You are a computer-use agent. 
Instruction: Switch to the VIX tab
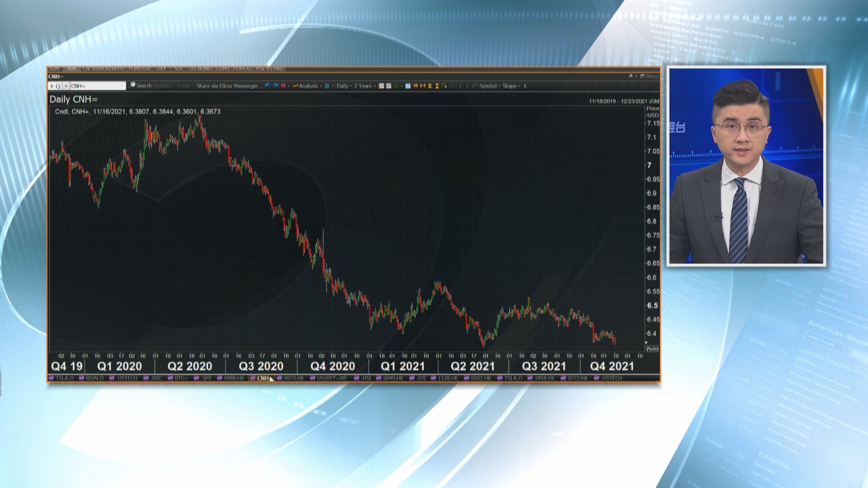(x=179, y=69)
